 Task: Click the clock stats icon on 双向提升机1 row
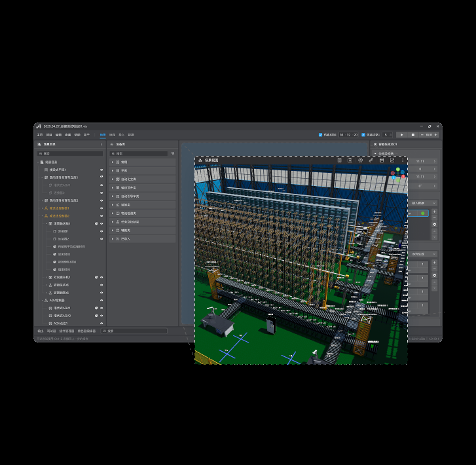click(x=96, y=277)
